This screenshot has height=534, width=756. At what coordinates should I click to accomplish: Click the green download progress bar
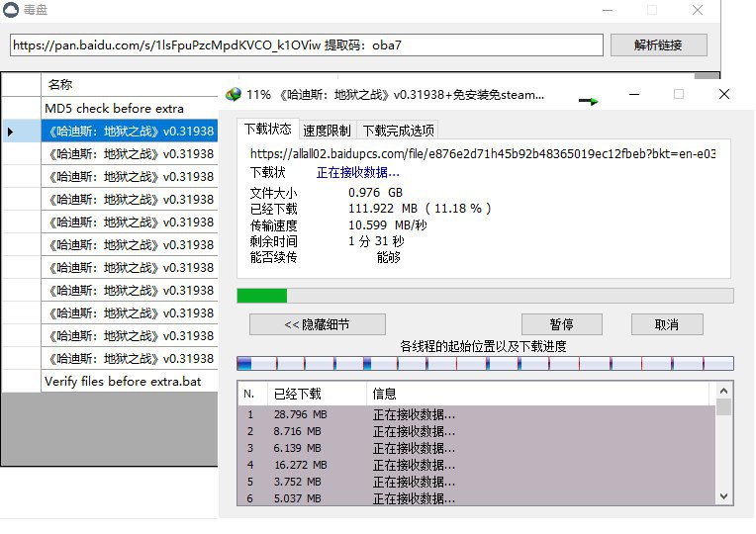485,296
